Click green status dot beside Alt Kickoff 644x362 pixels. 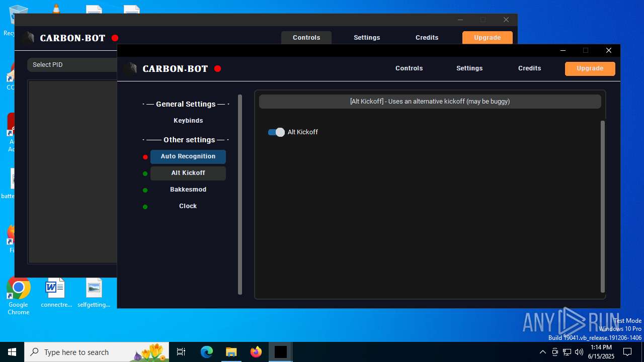[x=145, y=174]
